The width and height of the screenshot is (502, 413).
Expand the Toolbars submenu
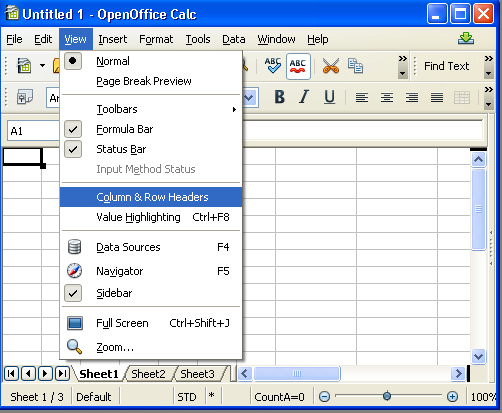coord(151,109)
